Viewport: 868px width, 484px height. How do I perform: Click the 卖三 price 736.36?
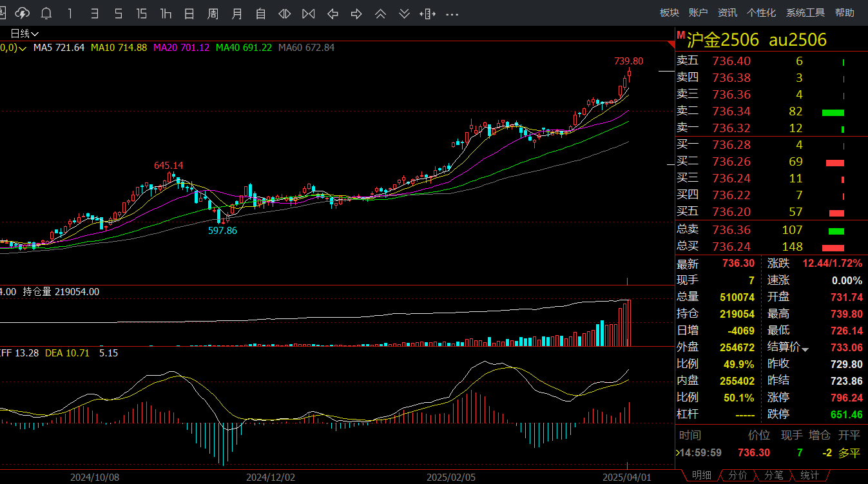tap(731, 95)
